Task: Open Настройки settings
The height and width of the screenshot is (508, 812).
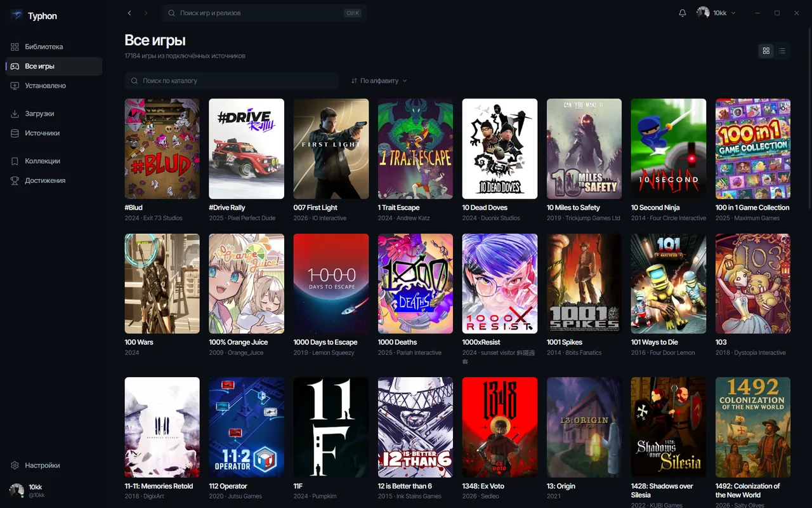Action: pos(54,465)
